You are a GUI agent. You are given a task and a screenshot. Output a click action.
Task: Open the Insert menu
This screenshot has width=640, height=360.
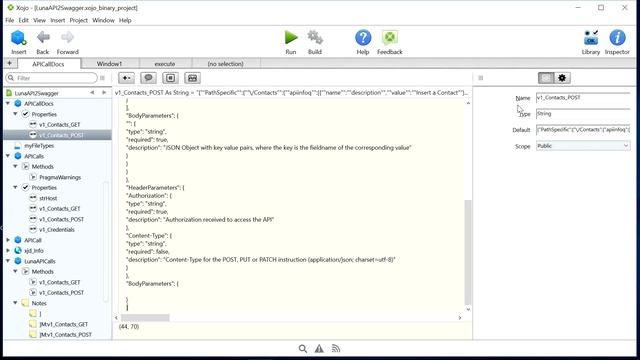point(58,20)
